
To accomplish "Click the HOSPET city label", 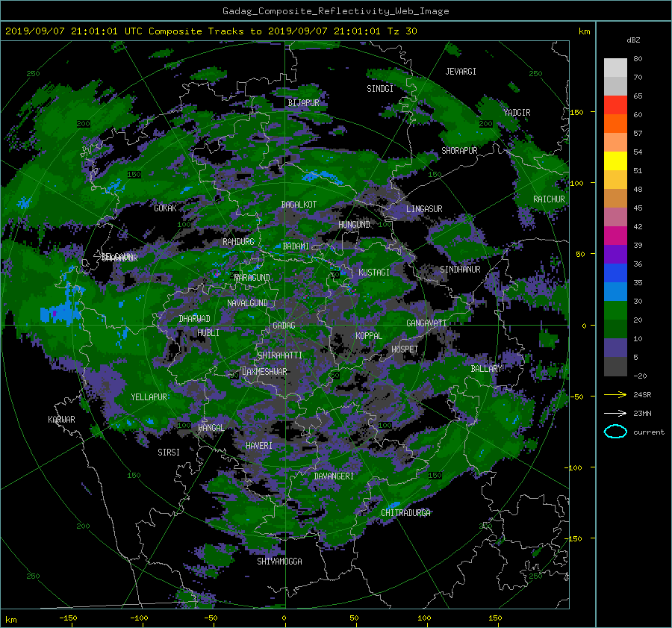I will [405, 349].
